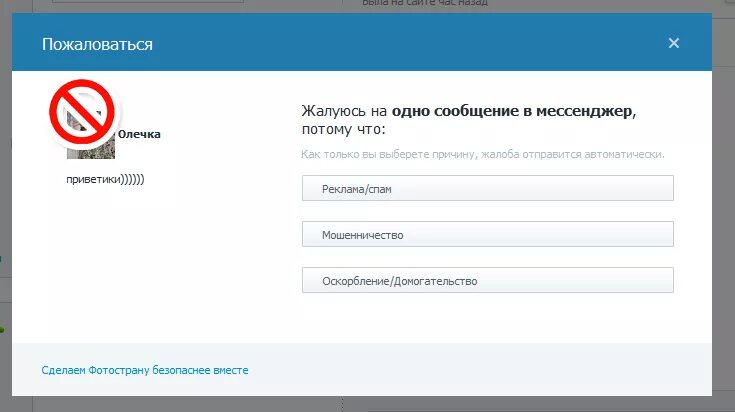Open Сделаем Фотострану безопаснее вместе link

point(145,370)
